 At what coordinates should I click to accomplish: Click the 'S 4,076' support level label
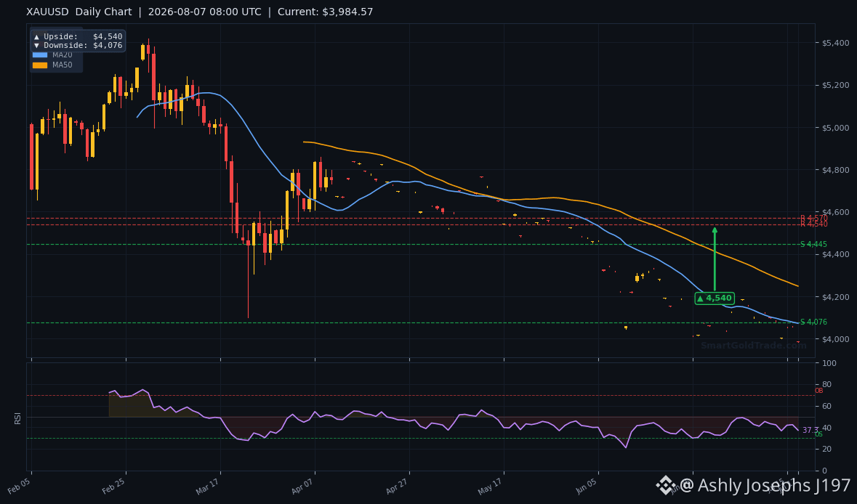(x=814, y=322)
